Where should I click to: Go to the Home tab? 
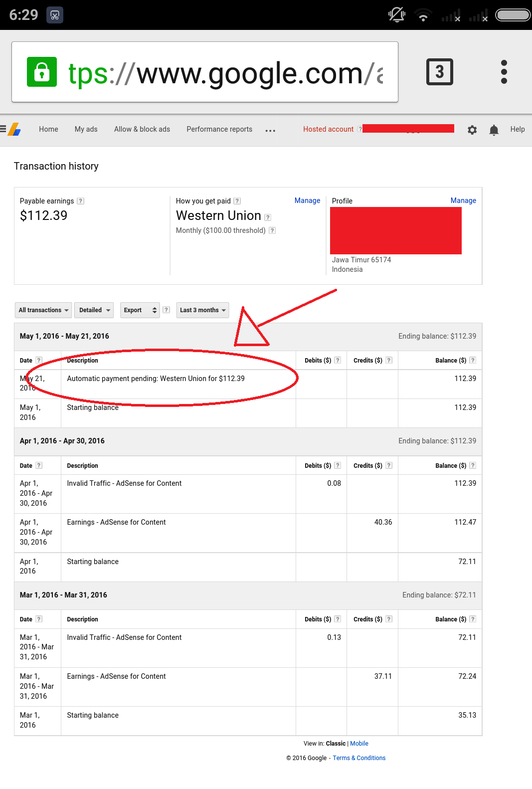coord(48,129)
